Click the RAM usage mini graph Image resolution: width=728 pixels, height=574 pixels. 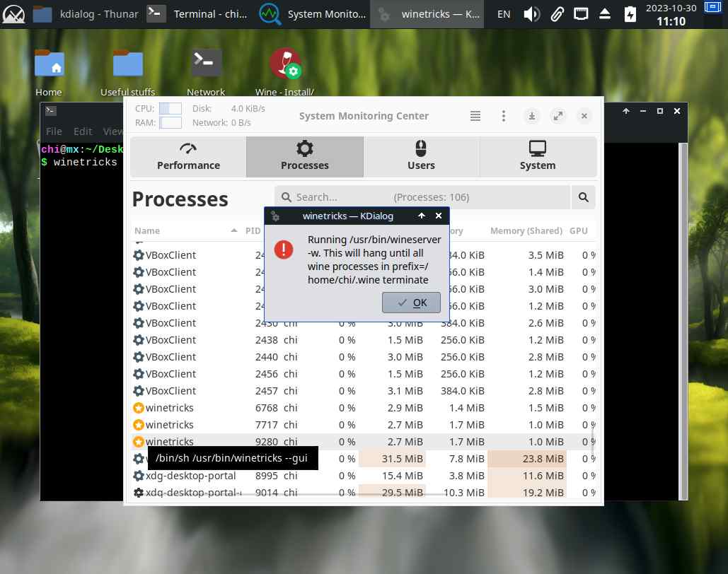coord(170,122)
